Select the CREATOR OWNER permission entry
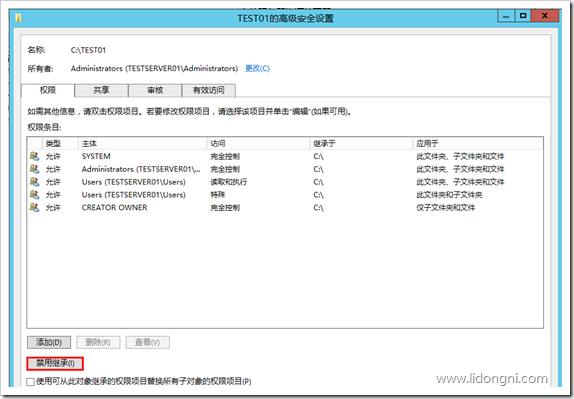 (285, 208)
